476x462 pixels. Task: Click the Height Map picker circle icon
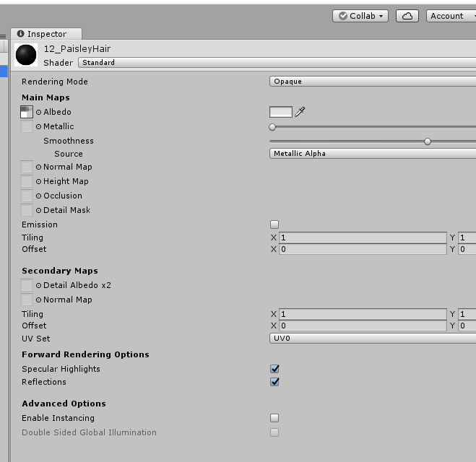pos(38,181)
